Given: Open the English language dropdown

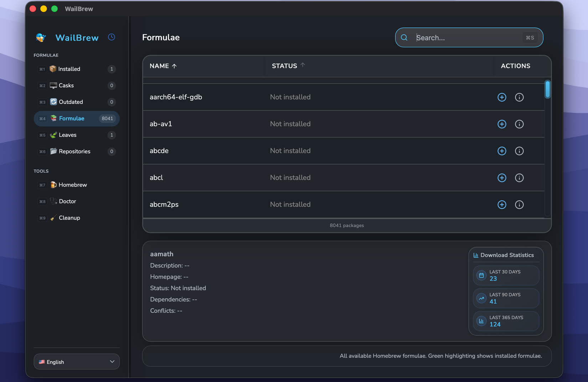Looking at the screenshot, I should click(77, 362).
